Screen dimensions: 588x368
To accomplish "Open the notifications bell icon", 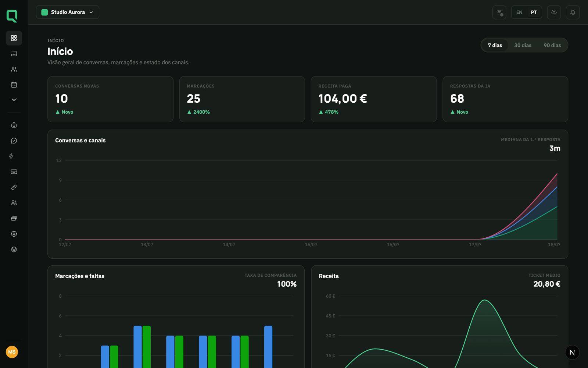I will [573, 12].
